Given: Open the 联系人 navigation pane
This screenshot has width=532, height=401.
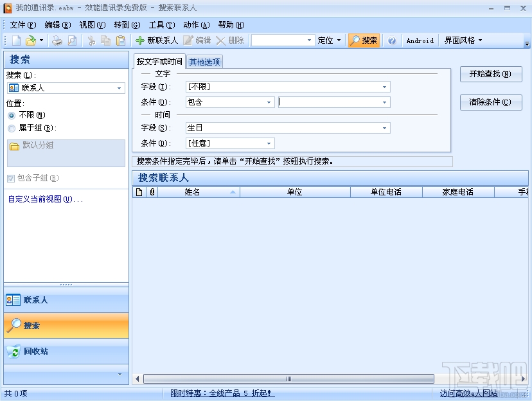Looking at the screenshot, I should point(66,300).
